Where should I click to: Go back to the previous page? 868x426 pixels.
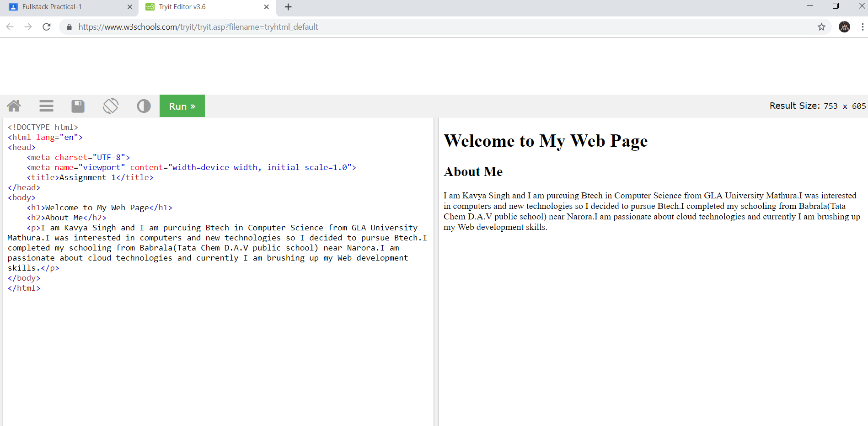pos(10,27)
